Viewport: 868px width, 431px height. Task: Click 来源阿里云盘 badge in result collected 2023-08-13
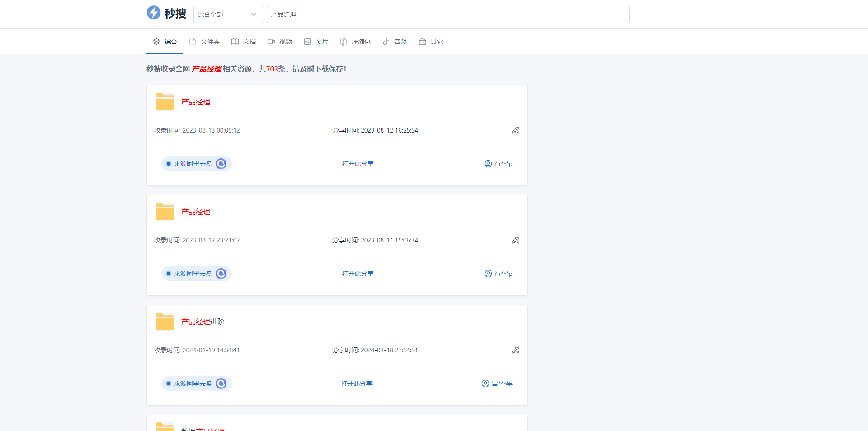click(x=197, y=164)
